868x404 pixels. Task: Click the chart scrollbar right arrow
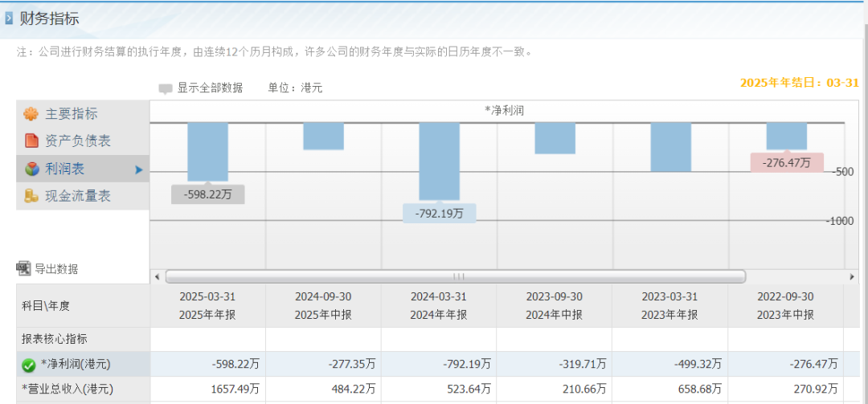coord(851,276)
